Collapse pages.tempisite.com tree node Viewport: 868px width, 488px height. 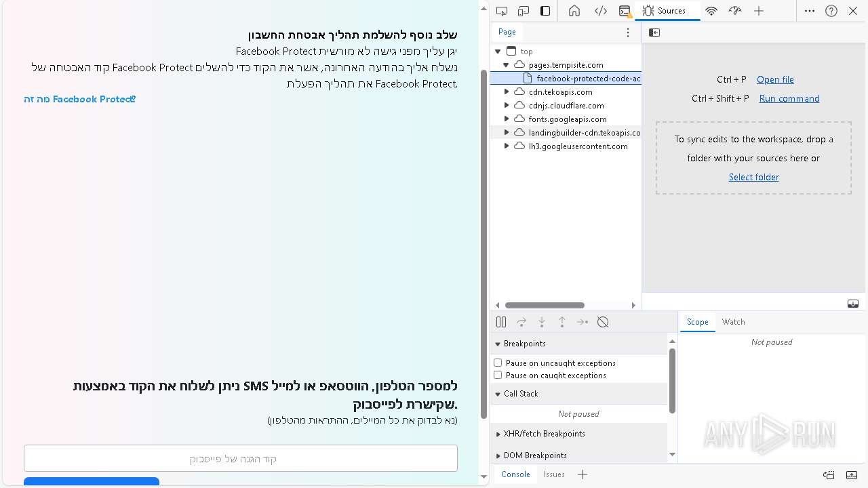[x=506, y=65]
